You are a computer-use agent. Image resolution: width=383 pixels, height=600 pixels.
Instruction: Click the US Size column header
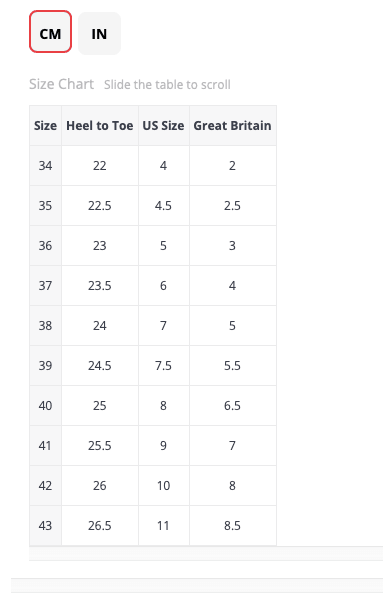tap(163, 126)
